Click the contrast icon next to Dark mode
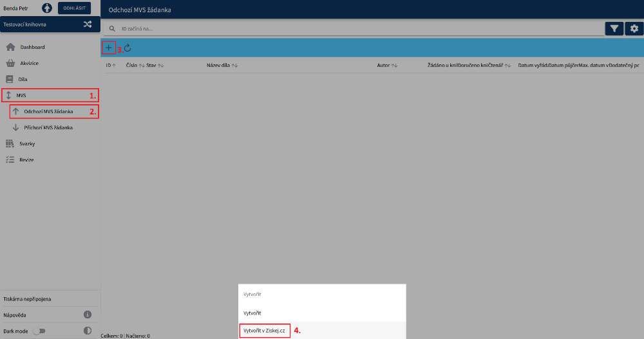 88,331
